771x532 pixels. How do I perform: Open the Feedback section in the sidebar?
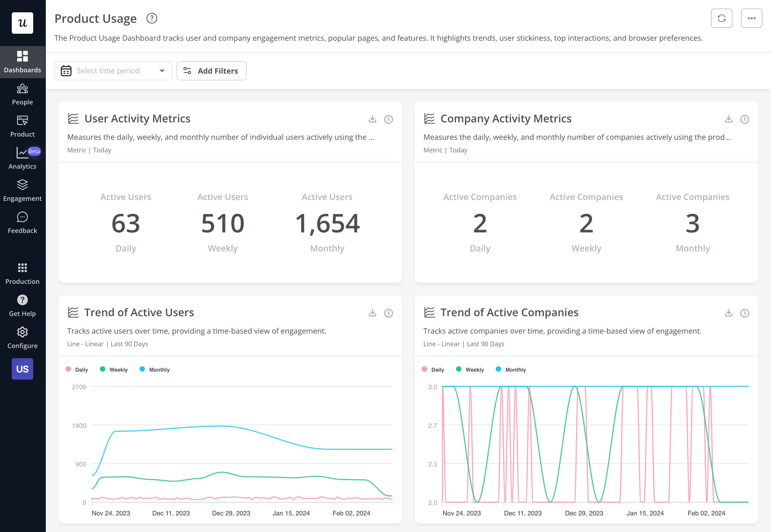pyautogui.click(x=22, y=222)
